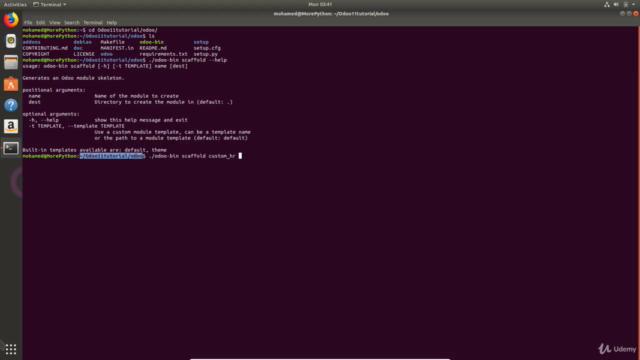The image size is (640, 360).
Task: Minimize the terminal window
Action: 622,13
